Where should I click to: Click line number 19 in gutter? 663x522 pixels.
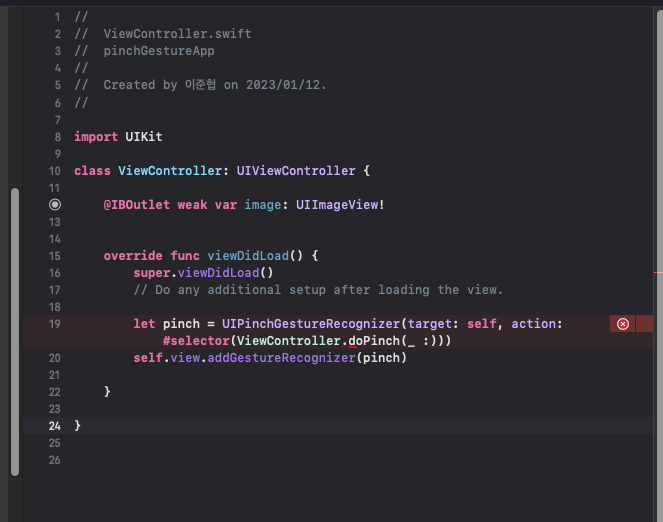pyautogui.click(x=55, y=324)
